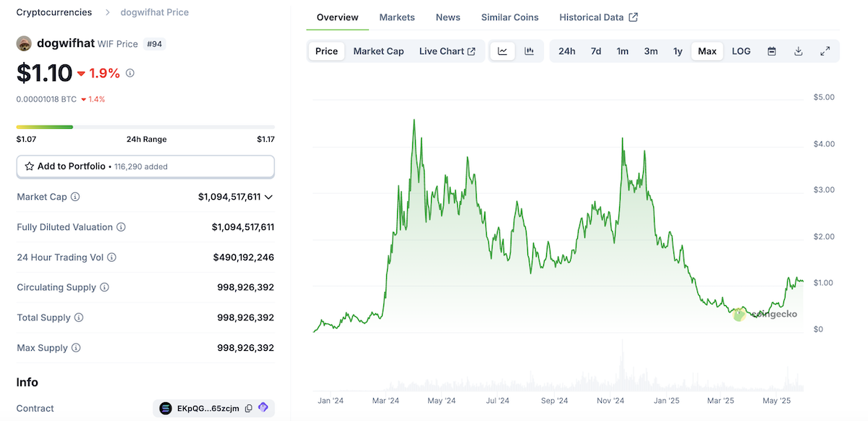This screenshot has height=421, width=868.
Task: Download the chart data
Action: [799, 51]
